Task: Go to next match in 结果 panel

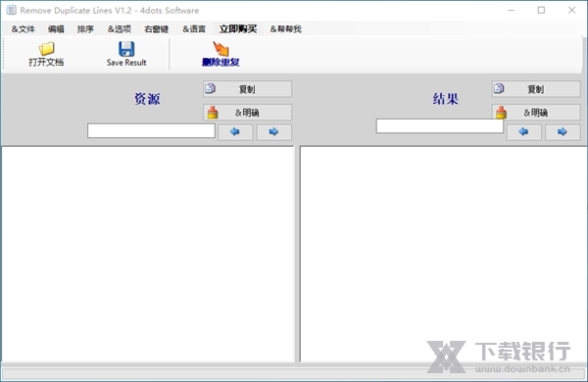Action: point(563,131)
